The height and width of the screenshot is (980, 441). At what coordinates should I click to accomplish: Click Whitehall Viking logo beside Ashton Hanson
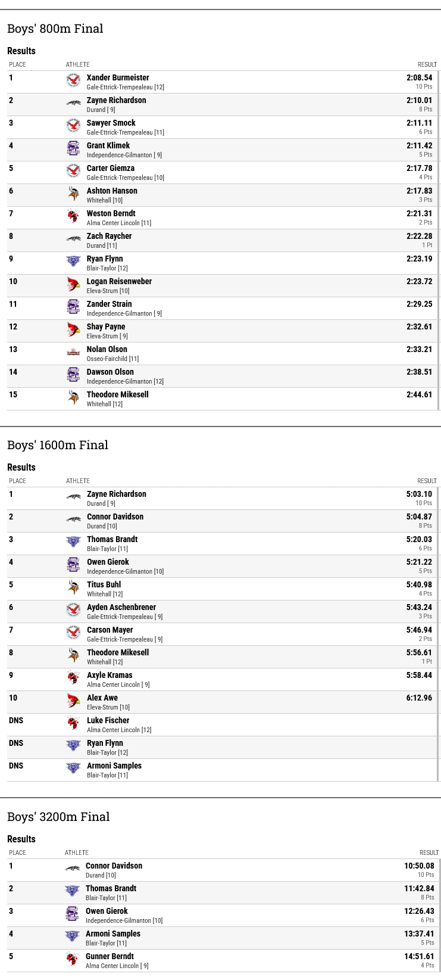click(x=73, y=194)
